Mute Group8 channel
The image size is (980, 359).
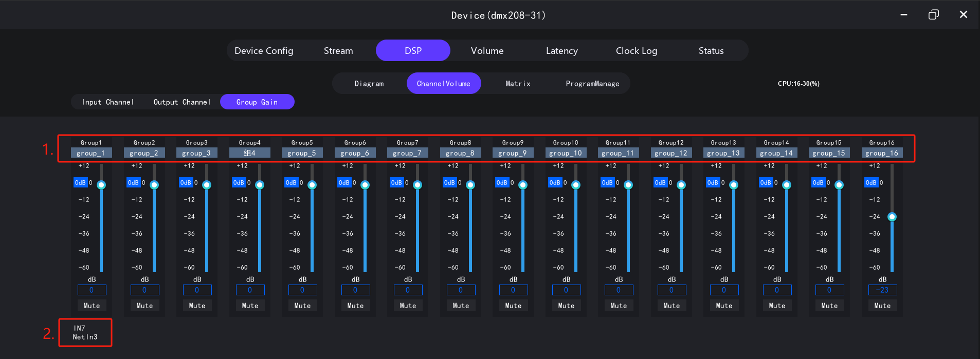(461, 306)
